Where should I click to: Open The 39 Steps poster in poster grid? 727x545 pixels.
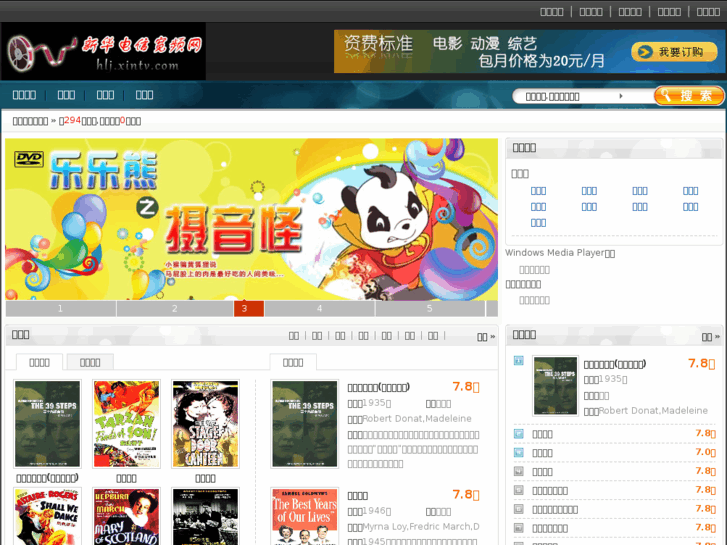tap(47, 423)
